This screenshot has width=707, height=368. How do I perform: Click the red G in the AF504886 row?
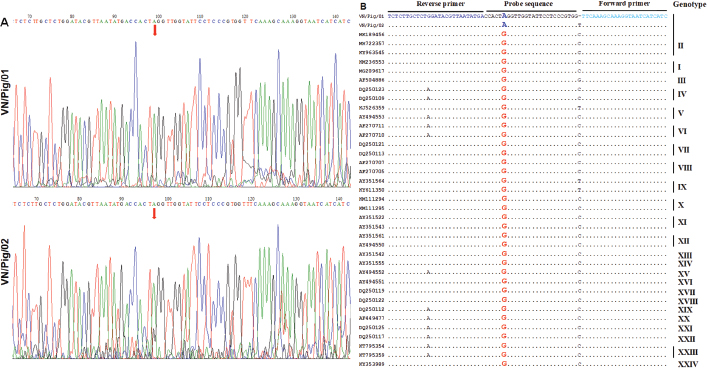point(505,80)
